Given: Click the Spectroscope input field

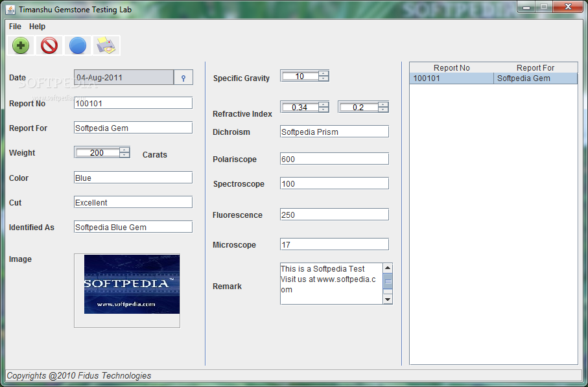Looking at the screenshot, I should coord(335,183).
